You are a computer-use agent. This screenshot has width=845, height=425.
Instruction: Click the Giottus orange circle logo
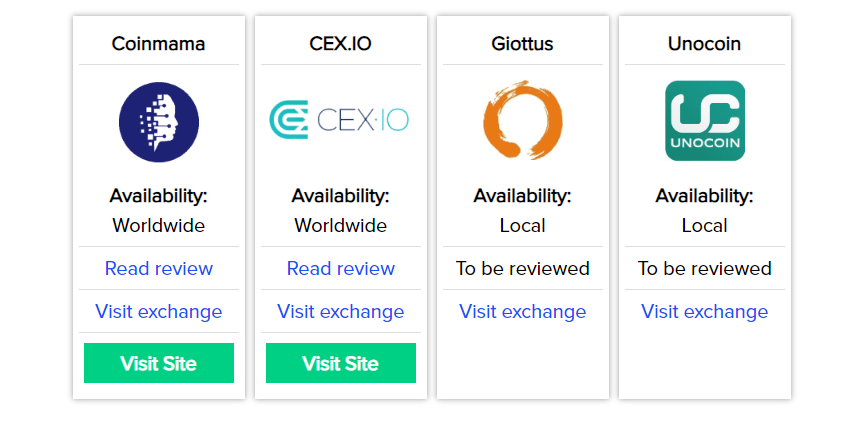click(522, 122)
